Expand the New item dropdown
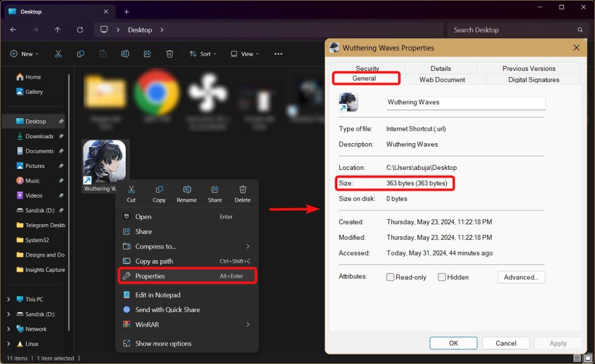 click(24, 54)
